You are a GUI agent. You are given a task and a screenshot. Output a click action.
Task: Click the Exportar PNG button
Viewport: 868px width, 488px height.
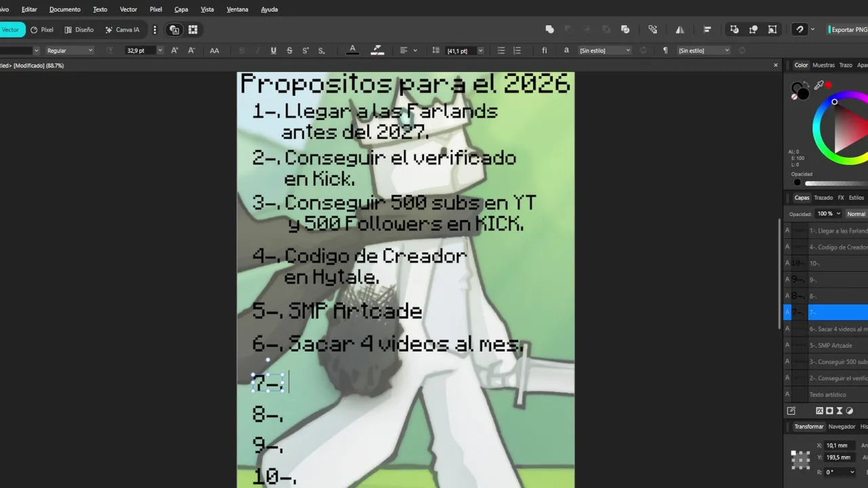(848, 30)
